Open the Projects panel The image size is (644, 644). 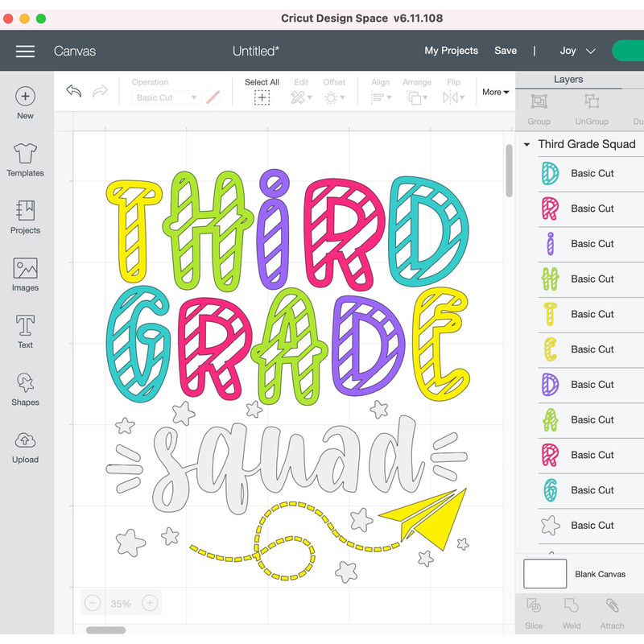[x=24, y=214]
